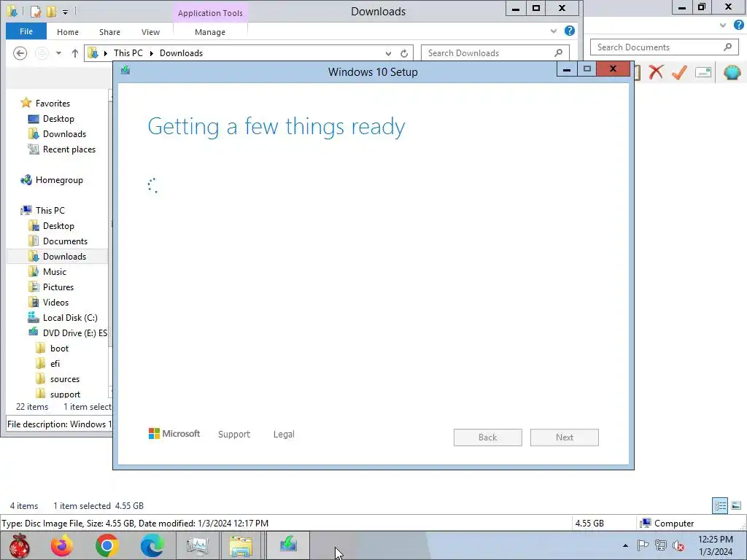Switch to details view in status bar
The height and width of the screenshot is (560, 747).
[x=720, y=505]
